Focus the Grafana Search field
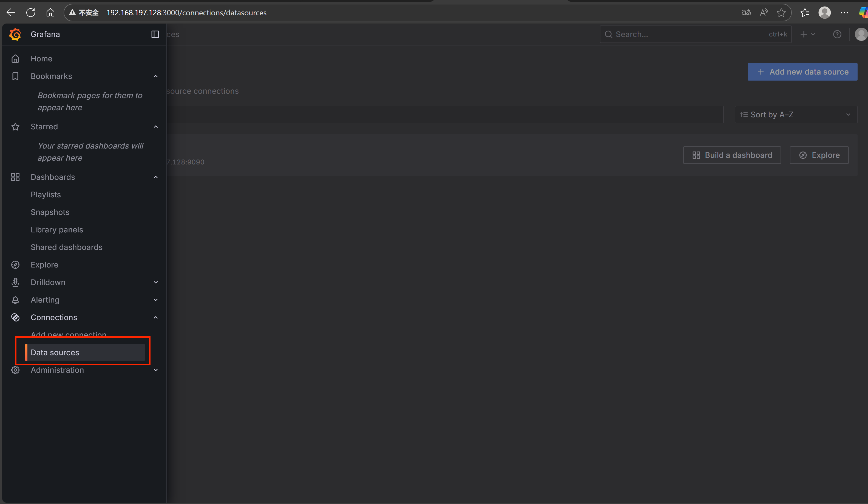 (691, 34)
